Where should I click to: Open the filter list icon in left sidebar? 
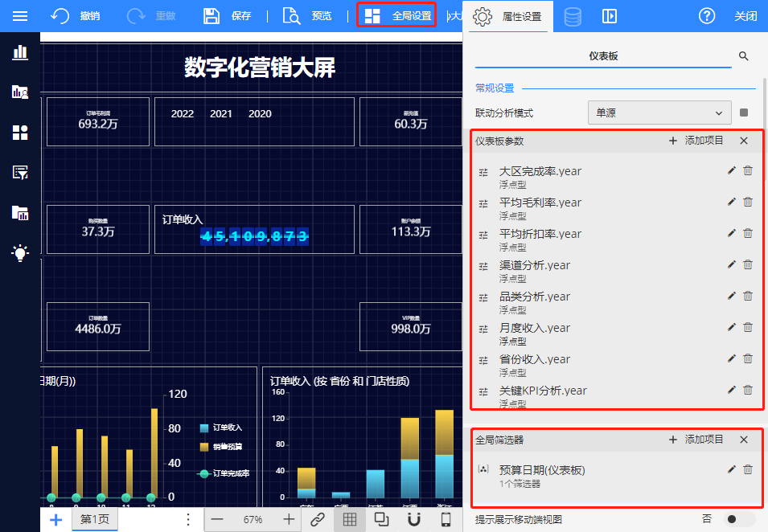(20, 172)
